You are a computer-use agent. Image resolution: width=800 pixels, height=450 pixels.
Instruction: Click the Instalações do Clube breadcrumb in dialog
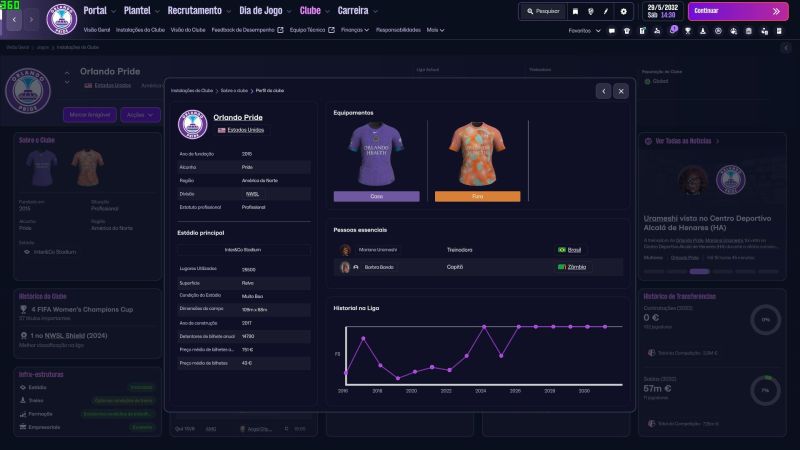(192, 91)
